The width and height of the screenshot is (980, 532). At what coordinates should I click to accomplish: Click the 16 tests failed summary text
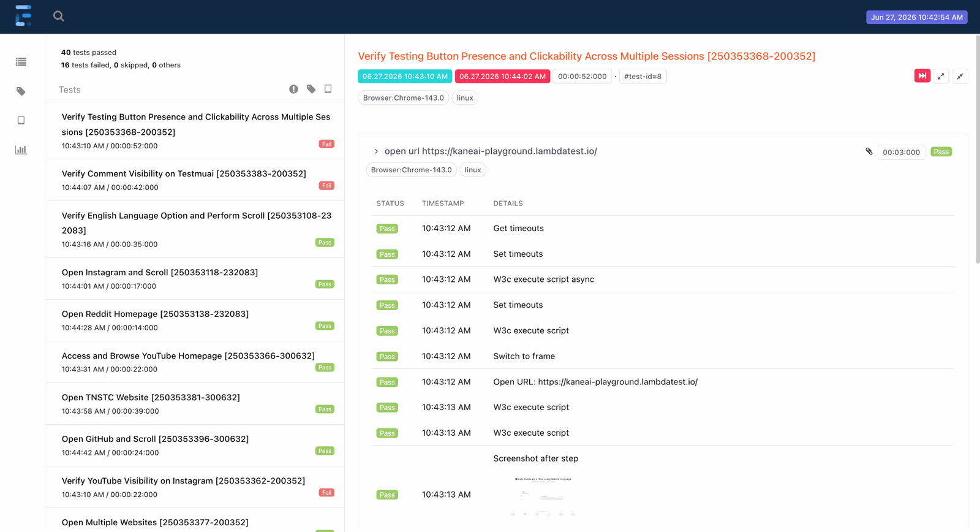click(x=86, y=65)
